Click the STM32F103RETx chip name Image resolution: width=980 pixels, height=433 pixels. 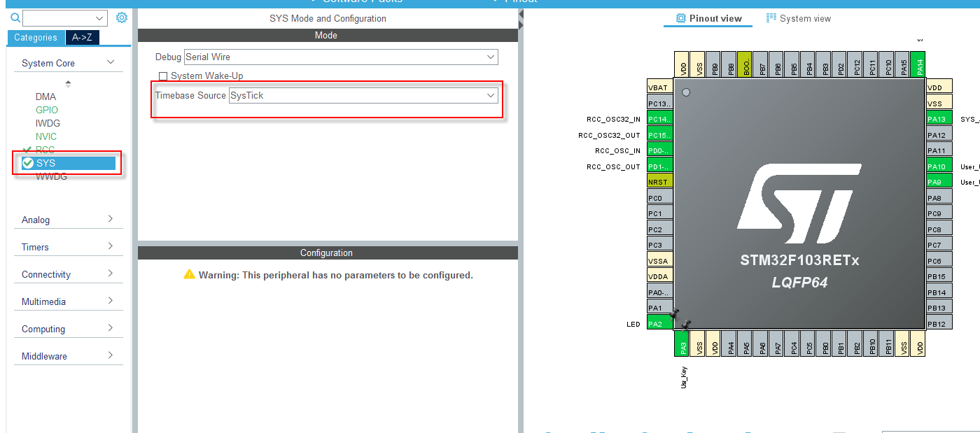point(799,261)
